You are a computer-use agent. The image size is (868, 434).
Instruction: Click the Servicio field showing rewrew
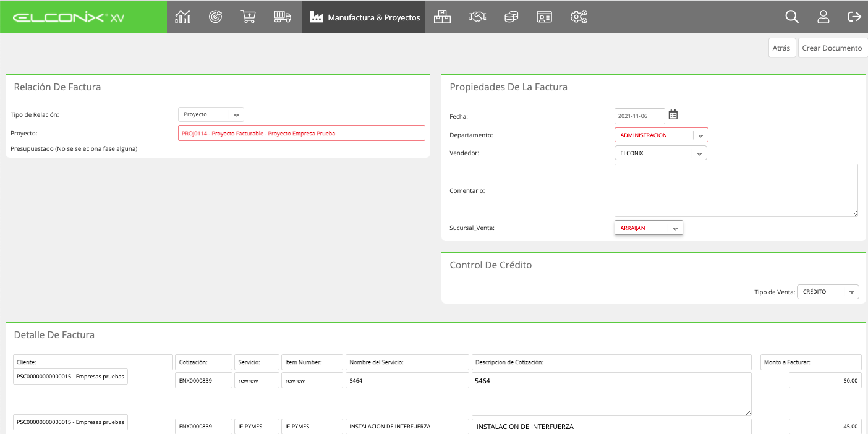257,380
